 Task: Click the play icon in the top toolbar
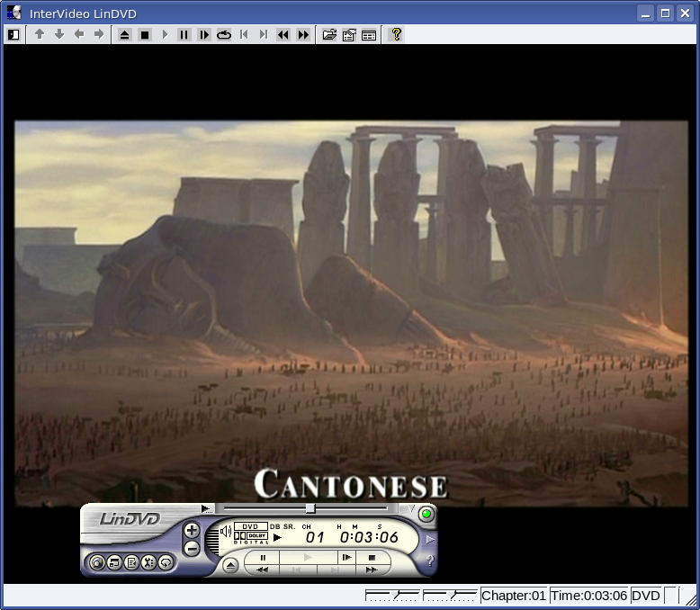pyautogui.click(x=165, y=34)
